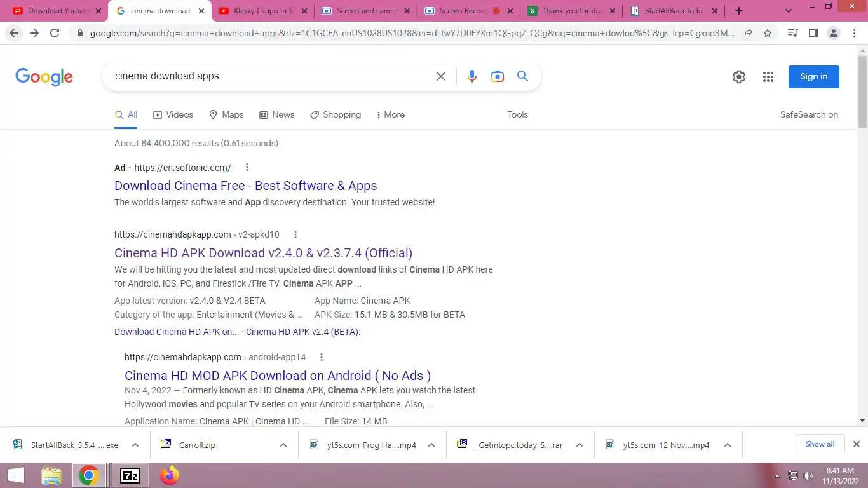
Task: Close the cinema download apps tab
Action: pyautogui.click(x=201, y=11)
